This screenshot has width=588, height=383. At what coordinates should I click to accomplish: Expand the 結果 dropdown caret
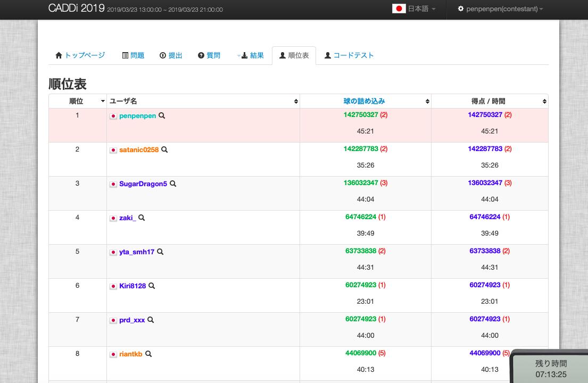point(239,55)
